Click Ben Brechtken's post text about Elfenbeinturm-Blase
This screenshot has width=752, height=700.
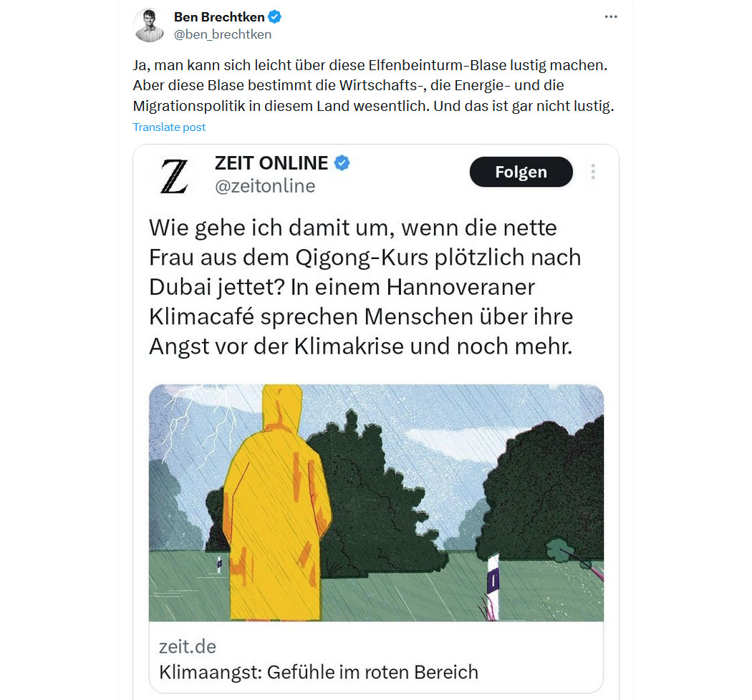coord(373,85)
